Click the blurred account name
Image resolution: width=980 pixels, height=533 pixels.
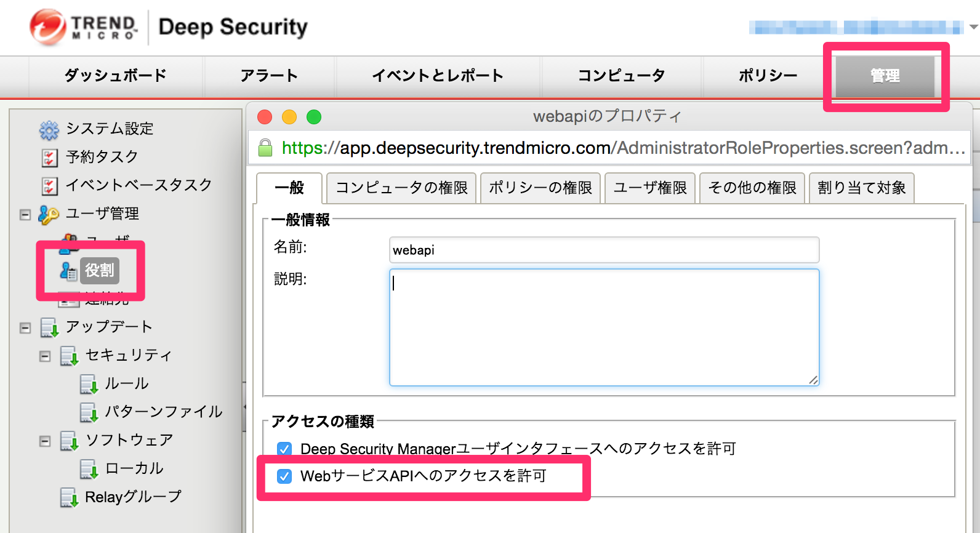click(856, 27)
